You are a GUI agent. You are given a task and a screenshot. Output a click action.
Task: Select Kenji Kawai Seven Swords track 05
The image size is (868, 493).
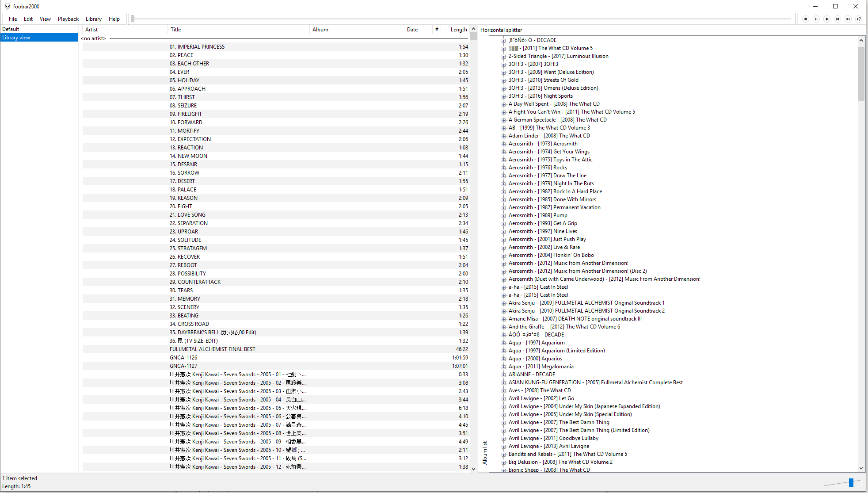pyautogui.click(x=276, y=408)
